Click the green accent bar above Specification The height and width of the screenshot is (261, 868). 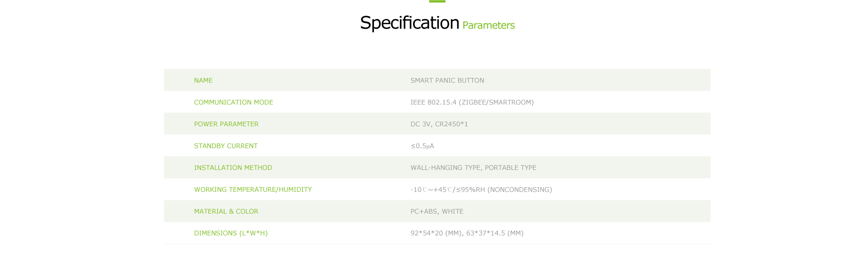(x=437, y=1)
